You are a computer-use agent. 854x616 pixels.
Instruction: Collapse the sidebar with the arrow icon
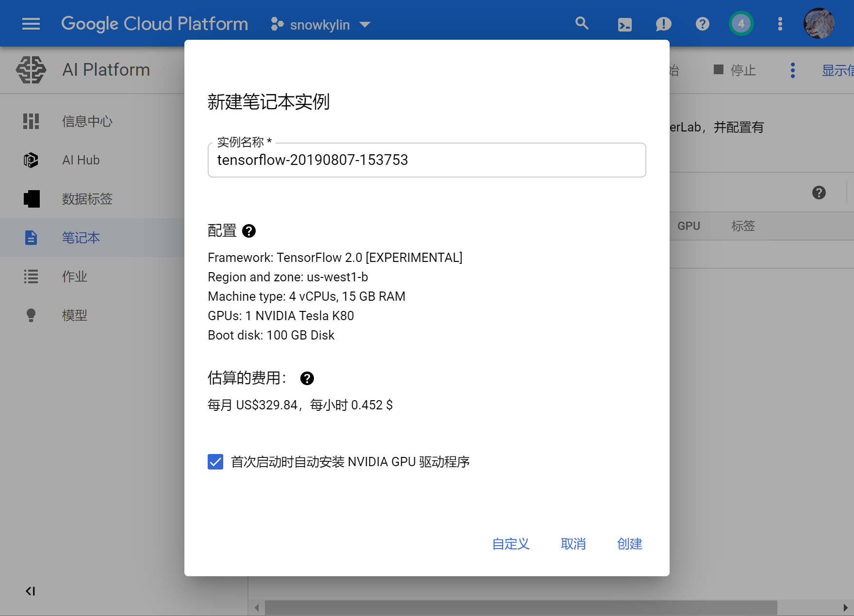point(30,591)
